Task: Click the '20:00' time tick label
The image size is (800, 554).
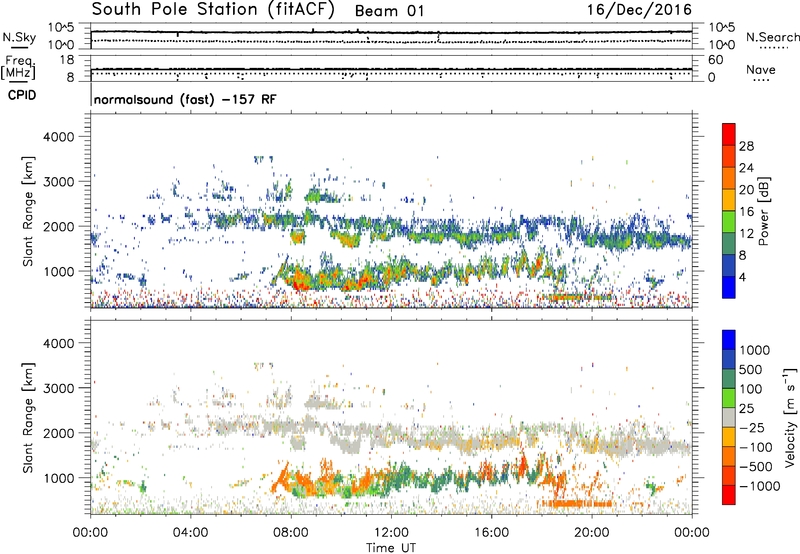Action: tap(592, 533)
